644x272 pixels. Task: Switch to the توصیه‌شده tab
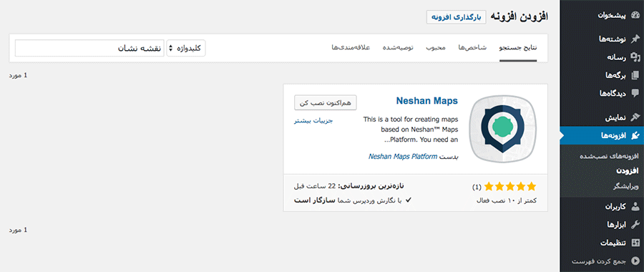pyautogui.click(x=398, y=48)
